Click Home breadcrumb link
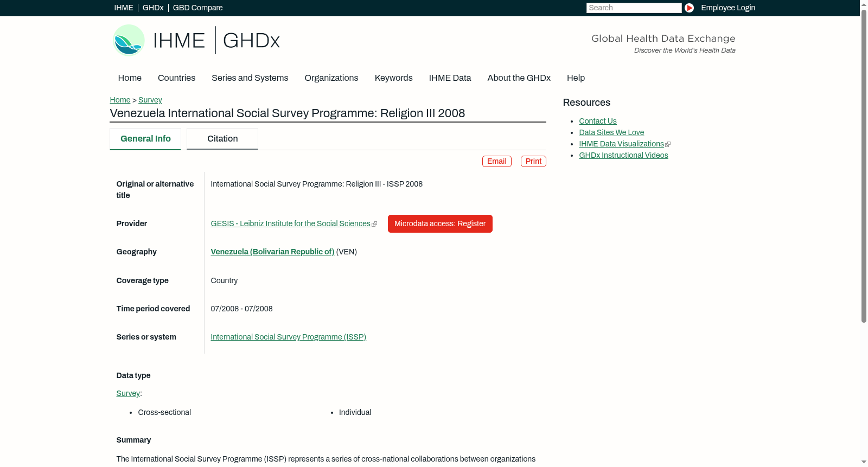 coord(120,100)
